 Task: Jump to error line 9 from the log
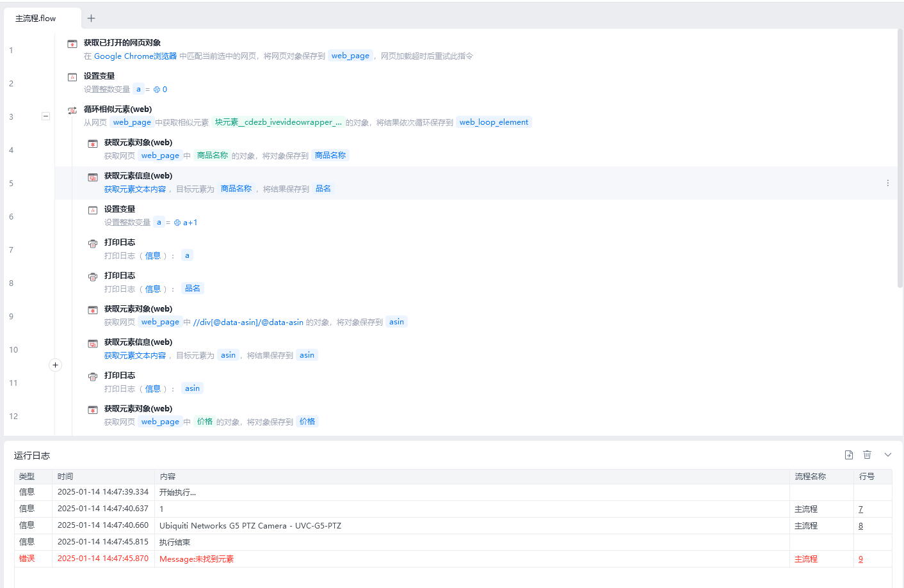click(x=860, y=559)
